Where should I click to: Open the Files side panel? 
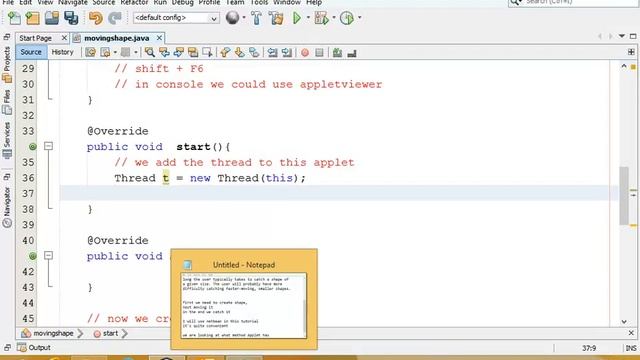coord(7,102)
